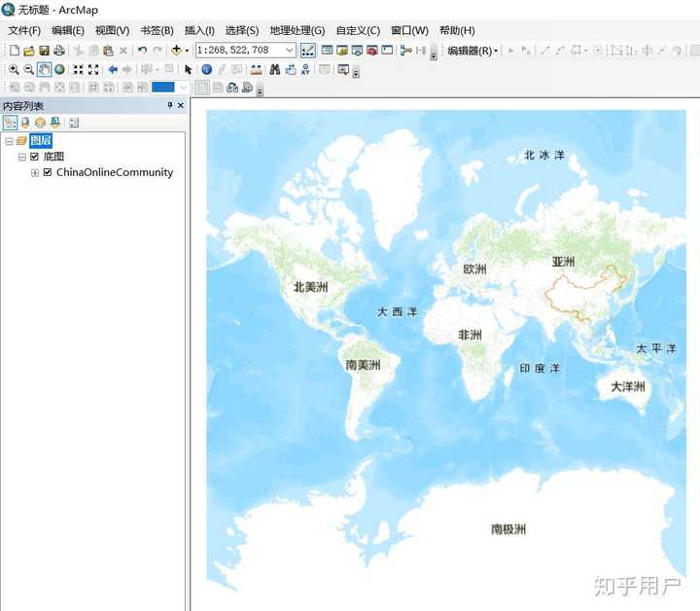Open the Catalog window icon
Image resolution: width=700 pixels, height=611 pixels.
342,51
